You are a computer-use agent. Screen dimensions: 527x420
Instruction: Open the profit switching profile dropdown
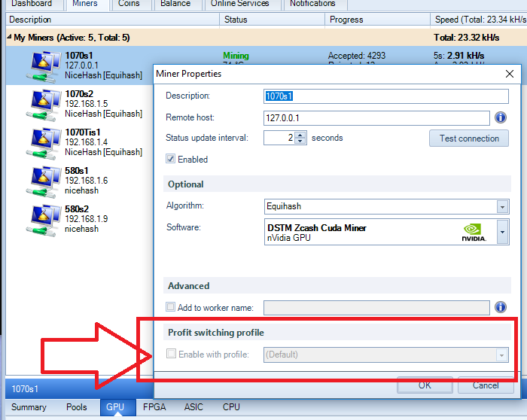pos(502,355)
